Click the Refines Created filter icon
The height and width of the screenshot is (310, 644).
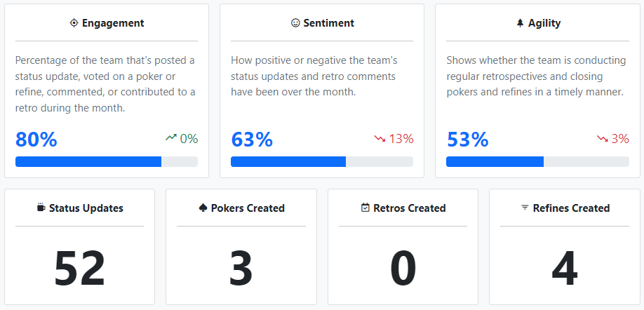point(525,208)
